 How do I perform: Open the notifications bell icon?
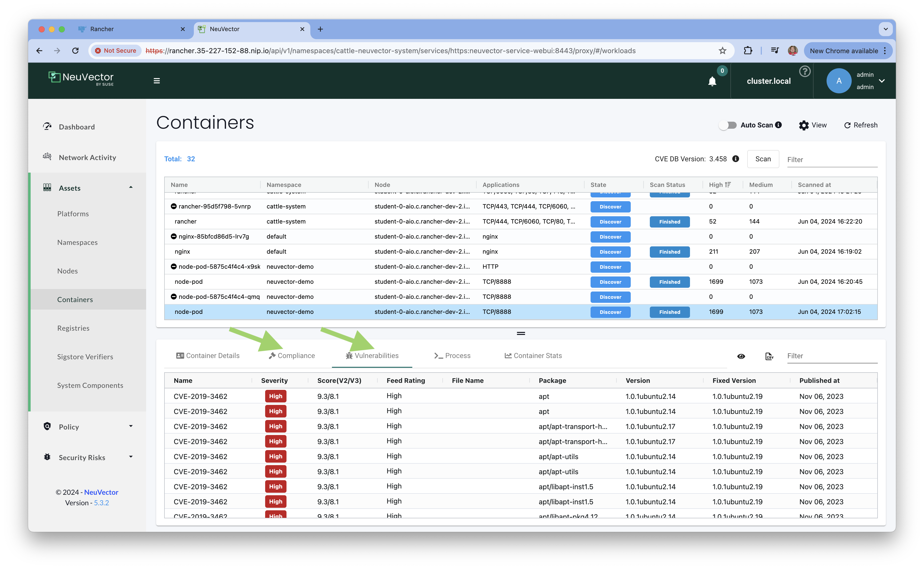(712, 81)
